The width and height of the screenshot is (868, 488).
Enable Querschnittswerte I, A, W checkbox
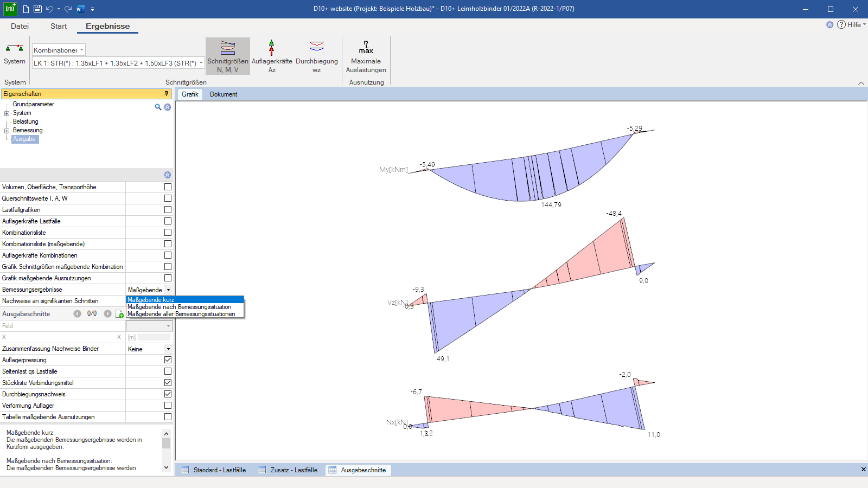tap(168, 198)
